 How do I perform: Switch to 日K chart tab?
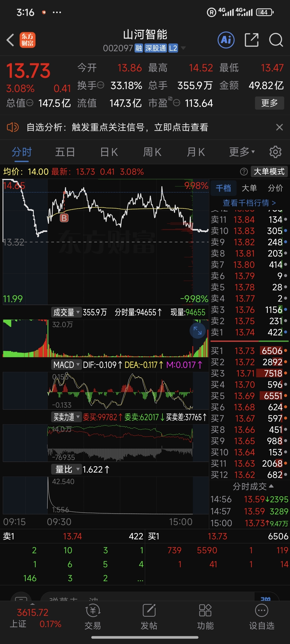point(109,152)
